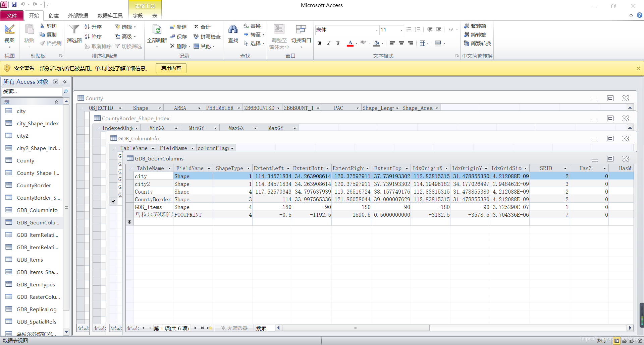Click the background fill color bucket
This screenshot has width=644, height=345.
(x=377, y=43)
